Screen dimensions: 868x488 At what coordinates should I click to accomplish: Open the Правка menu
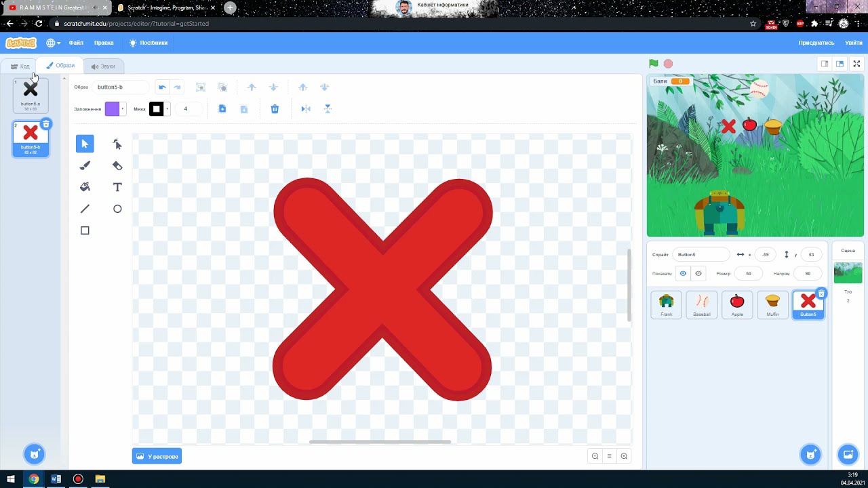click(104, 43)
